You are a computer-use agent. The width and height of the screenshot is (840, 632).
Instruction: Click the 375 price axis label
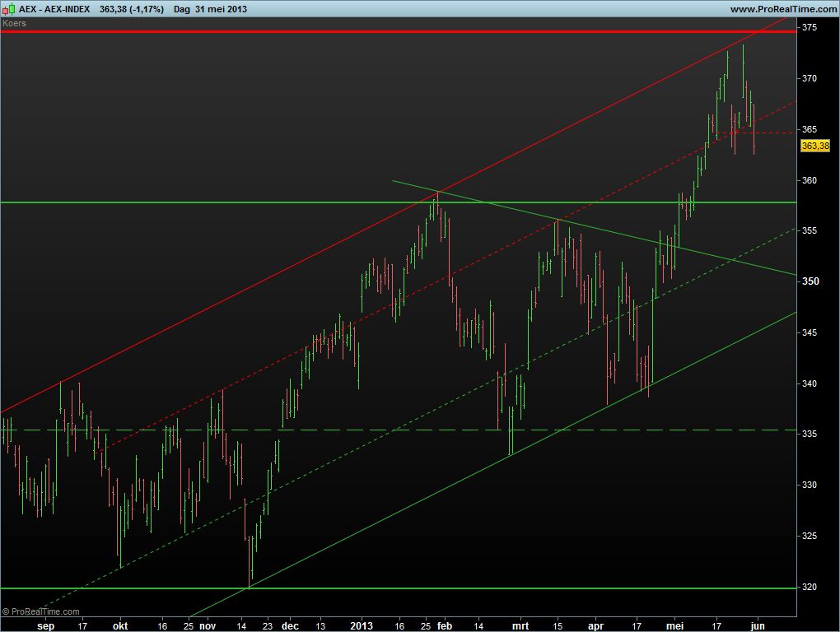point(809,27)
